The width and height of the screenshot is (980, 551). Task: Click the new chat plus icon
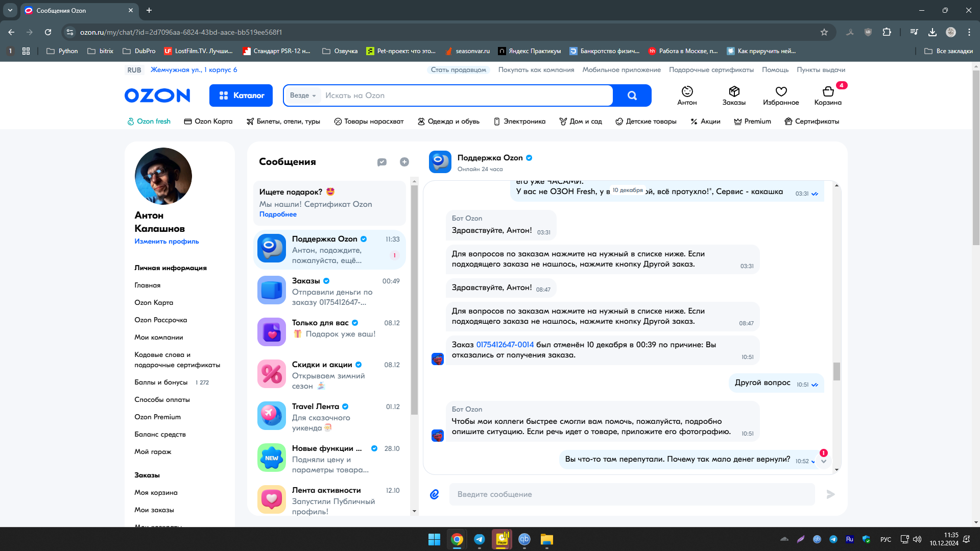tap(404, 162)
